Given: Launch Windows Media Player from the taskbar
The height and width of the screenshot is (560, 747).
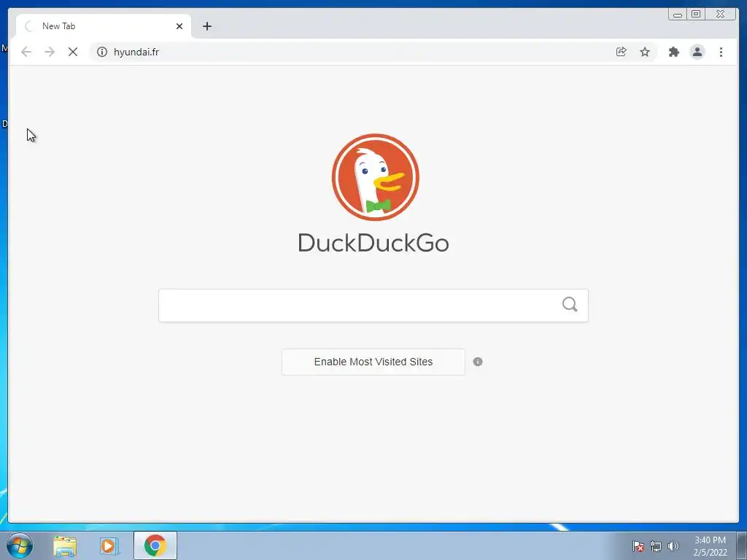Looking at the screenshot, I should point(109,546).
